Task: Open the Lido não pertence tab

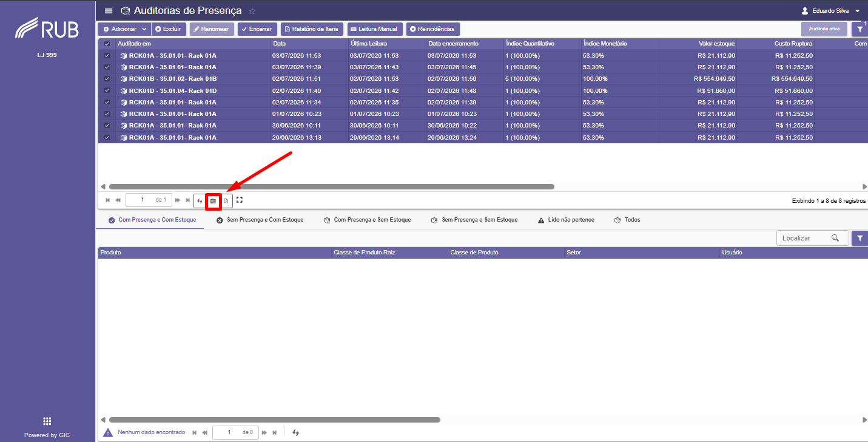Action: click(x=566, y=220)
